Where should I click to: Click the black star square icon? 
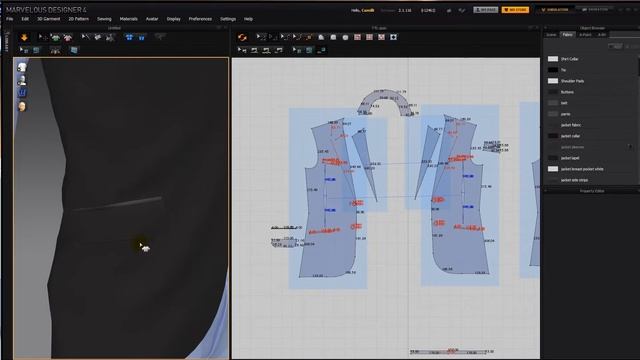[393, 37]
